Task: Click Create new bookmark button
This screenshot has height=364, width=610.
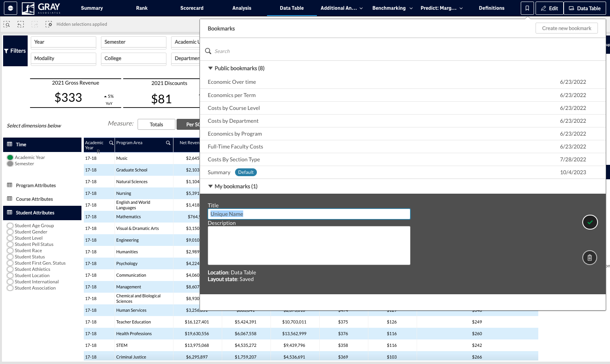Action: (566, 28)
